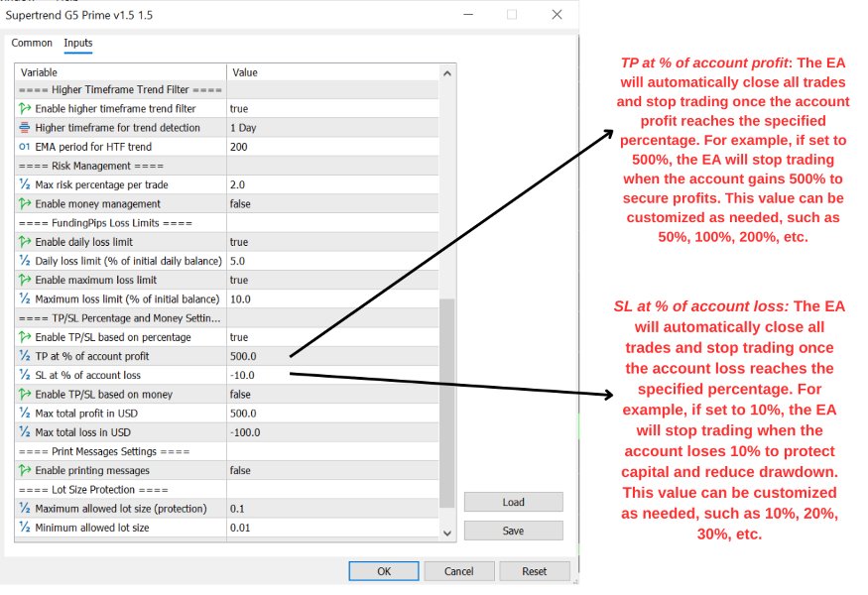Screen dimensions: 868x595
Task: Click the icon beside TP at % of account profit
Action: click(25, 356)
